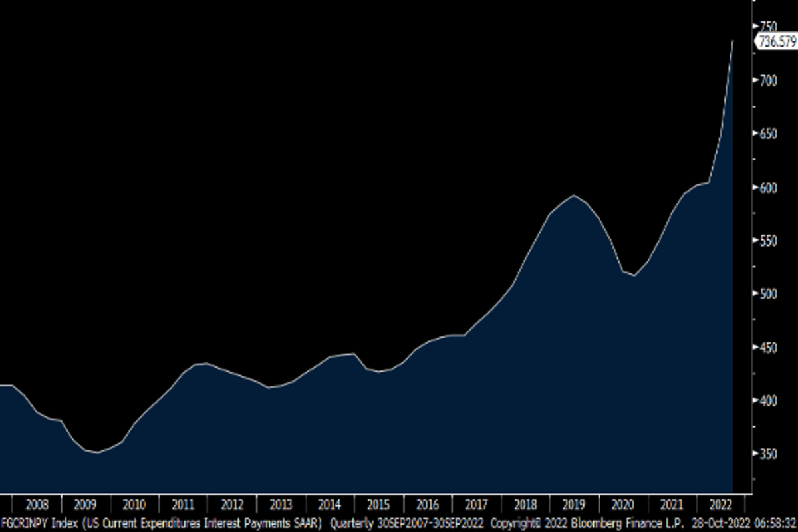Select the 2019 year label on x-axis
Screen dimensions: 798x532
[x=574, y=503]
